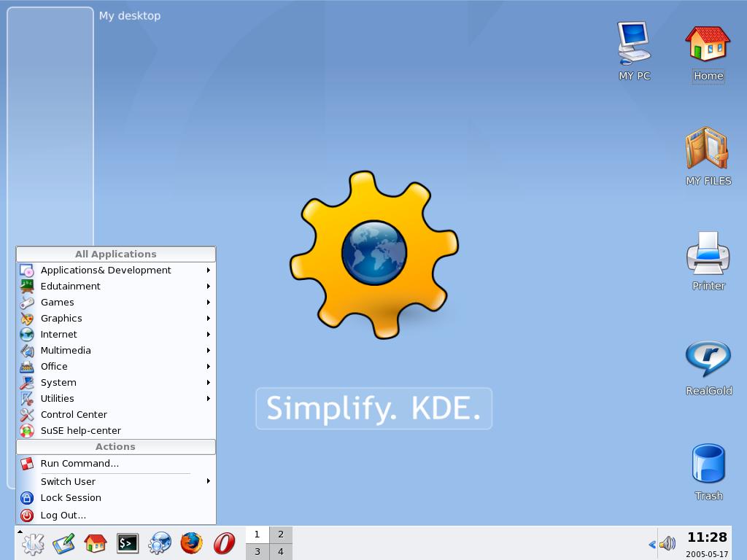Viewport: 747px width, 560px height.
Task: Choose Run Command... from Actions
Action: tap(116, 463)
